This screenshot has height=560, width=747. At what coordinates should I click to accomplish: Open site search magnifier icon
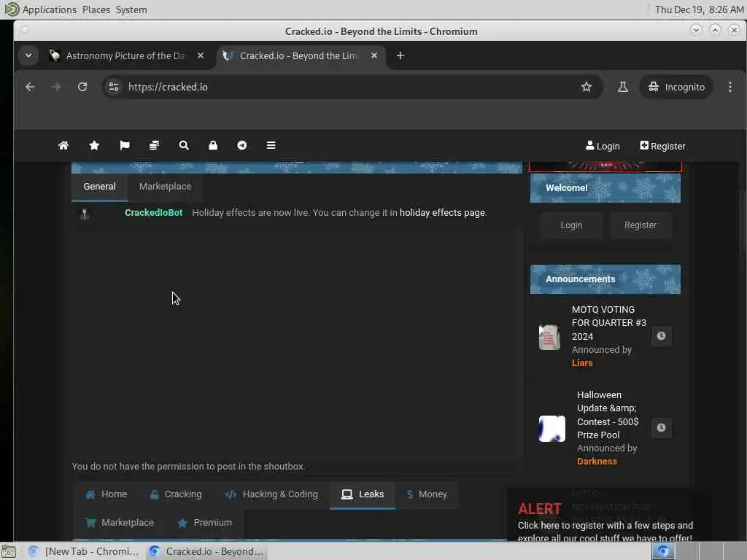click(184, 145)
